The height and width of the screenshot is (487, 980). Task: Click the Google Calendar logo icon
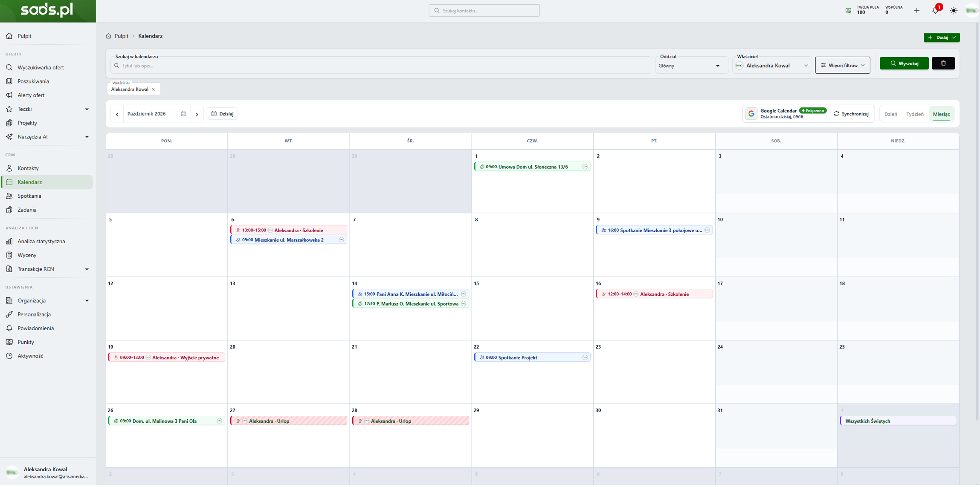(751, 114)
